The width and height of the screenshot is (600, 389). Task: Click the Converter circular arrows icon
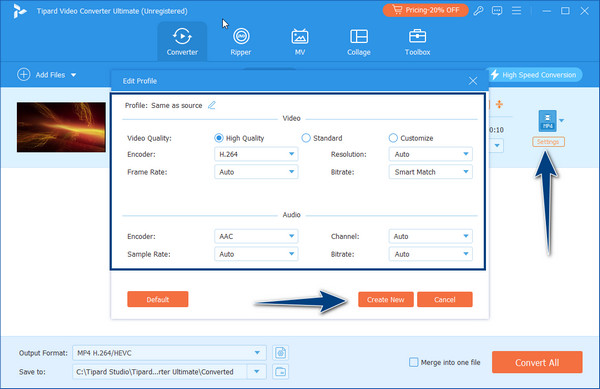click(x=182, y=36)
